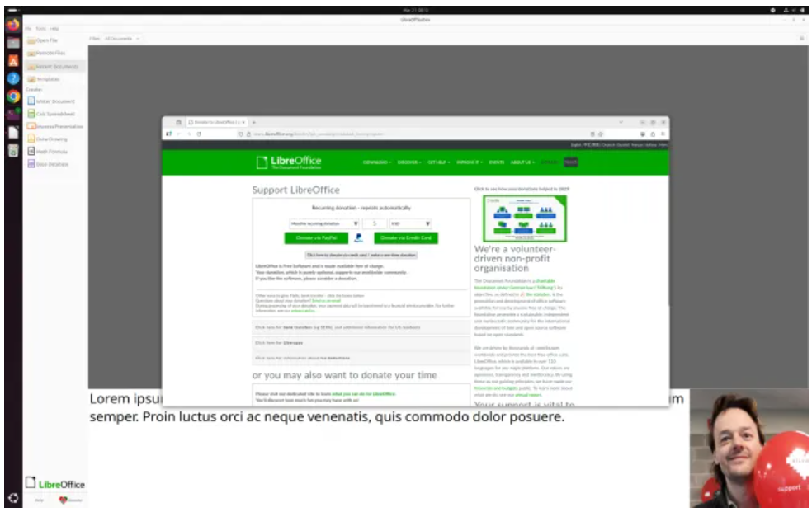Viewport: 812px width, 512px height.
Task: Click the Donate via Credit Card button
Action: pos(406,238)
